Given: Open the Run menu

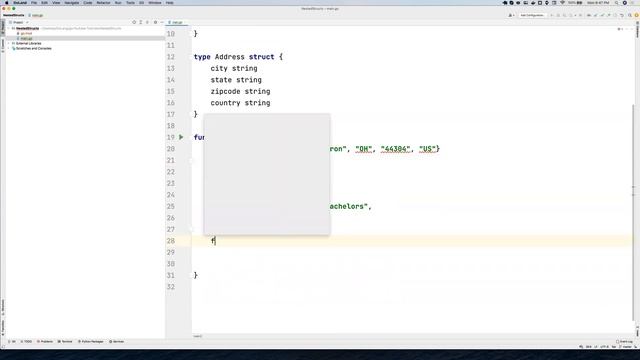Looking at the screenshot, I should 118,3.
